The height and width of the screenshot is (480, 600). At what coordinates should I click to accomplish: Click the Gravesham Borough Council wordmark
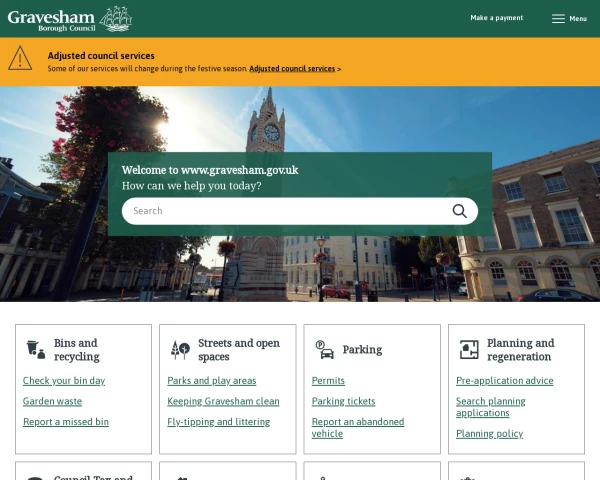(51, 20)
